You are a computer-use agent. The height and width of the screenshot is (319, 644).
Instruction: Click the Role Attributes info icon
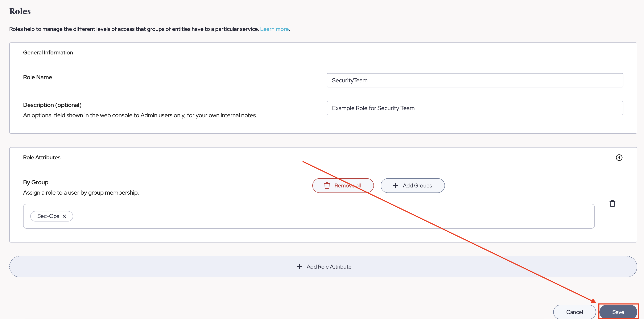pyautogui.click(x=619, y=157)
